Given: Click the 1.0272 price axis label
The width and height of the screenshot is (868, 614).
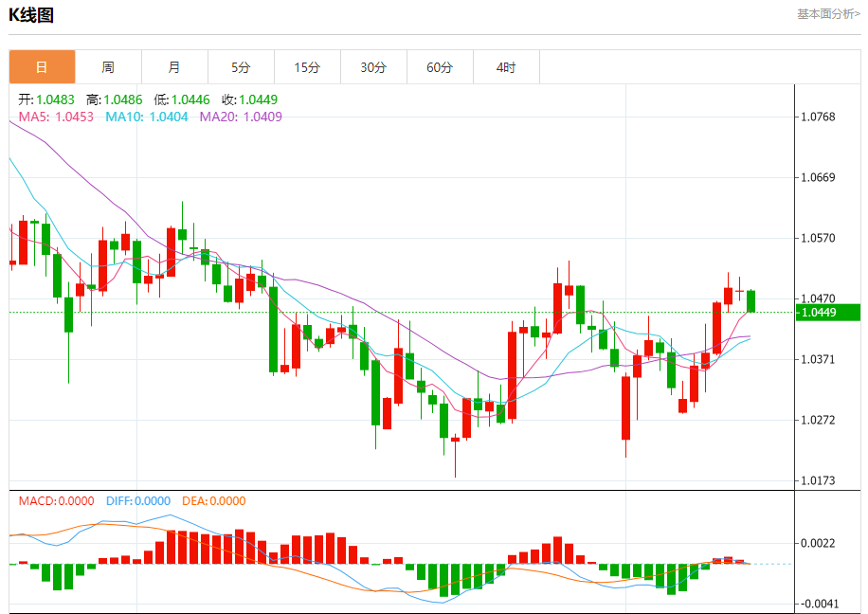Looking at the screenshot, I should pyautogui.click(x=818, y=420).
